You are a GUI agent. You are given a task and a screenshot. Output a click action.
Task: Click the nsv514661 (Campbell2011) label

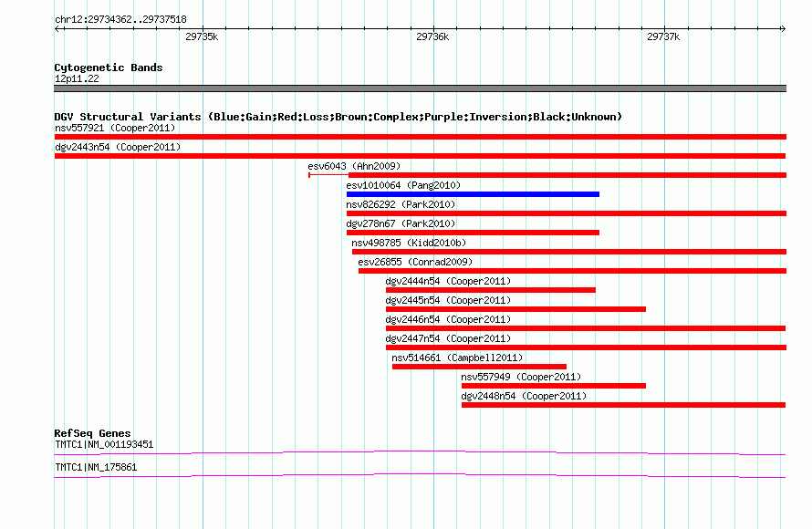click(457, 358)
